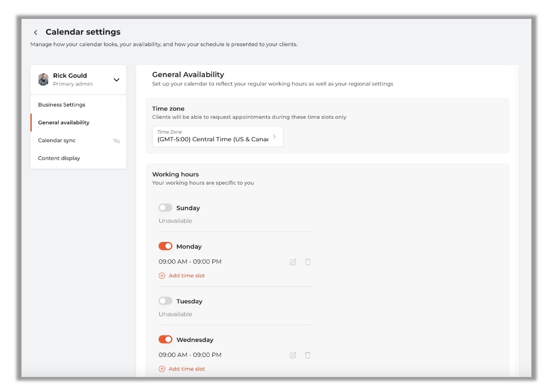
Task: Turn on the Tuesday availability toggle
Action: (x=166, y=301)
